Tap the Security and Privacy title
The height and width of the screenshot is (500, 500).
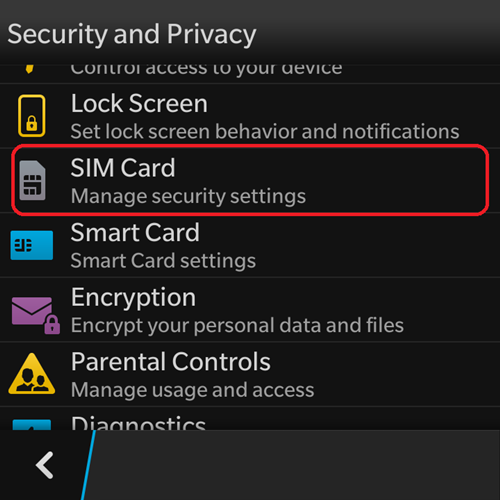(x=132, y=35)
